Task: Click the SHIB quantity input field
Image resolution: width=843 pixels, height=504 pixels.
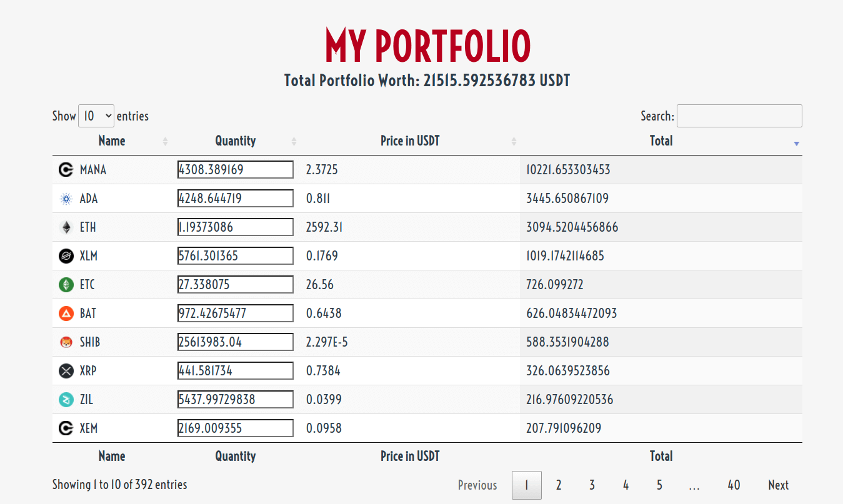Action: point(235,342)
